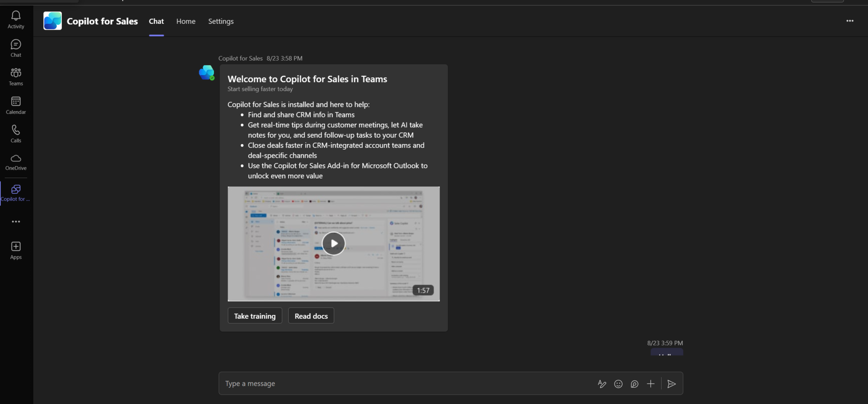The width and height of the screenshot is (868, 404).
Task: Open the Apps icon in the sidebar
Action: (x=16, y=249)
